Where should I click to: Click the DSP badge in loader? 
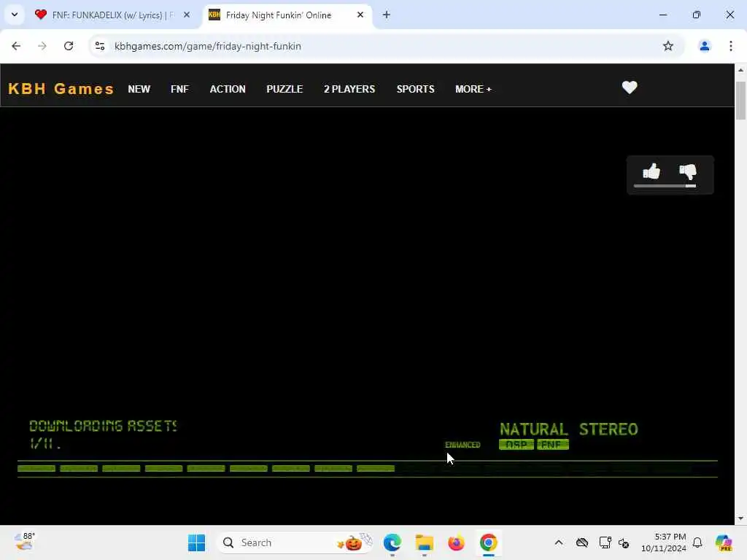pos(516,445)
